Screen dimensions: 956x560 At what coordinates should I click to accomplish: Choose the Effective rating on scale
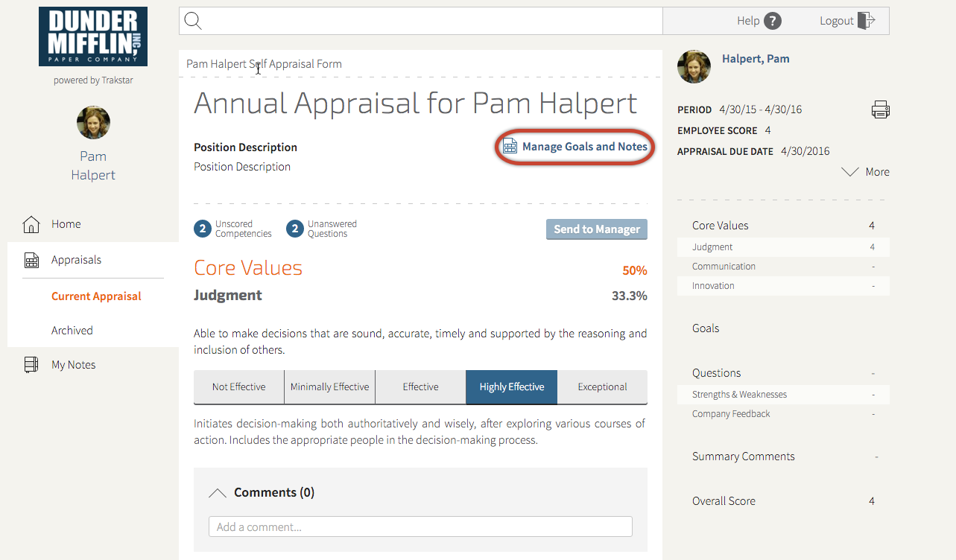point(420,387)
